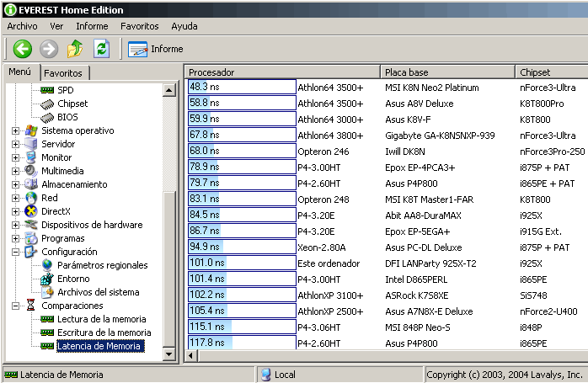Select Latencia de Memoria in the tree
This screenshot has height=383, width=588.
click(100, 346)
